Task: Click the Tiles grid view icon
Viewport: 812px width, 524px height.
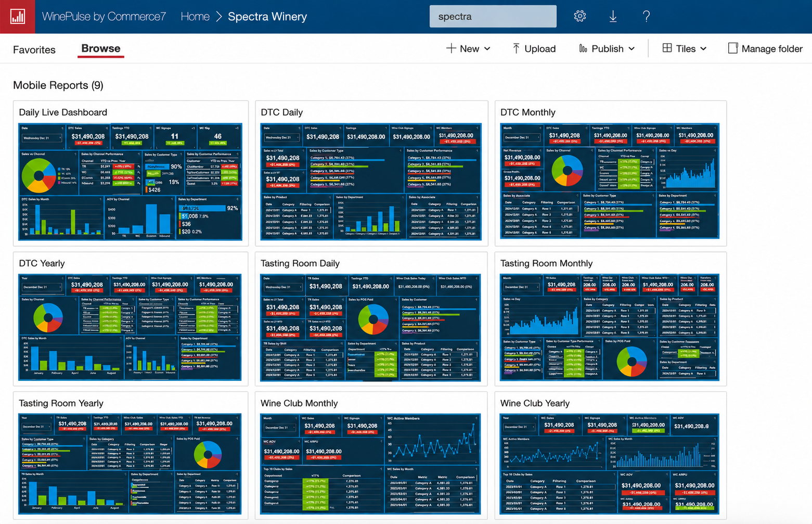Action: [667, 48]
